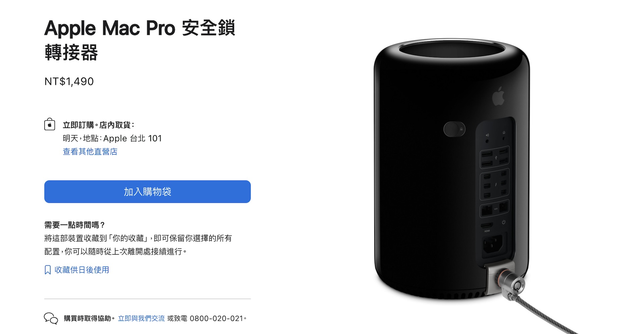The height and width of the screenshot is (334, 644).
Task: Click the power button symbol on the port panel
Action: pos(503,222)
